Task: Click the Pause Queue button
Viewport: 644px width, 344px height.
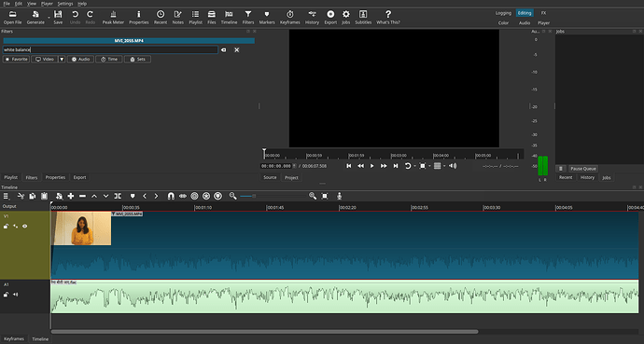Action: point(582,169)
